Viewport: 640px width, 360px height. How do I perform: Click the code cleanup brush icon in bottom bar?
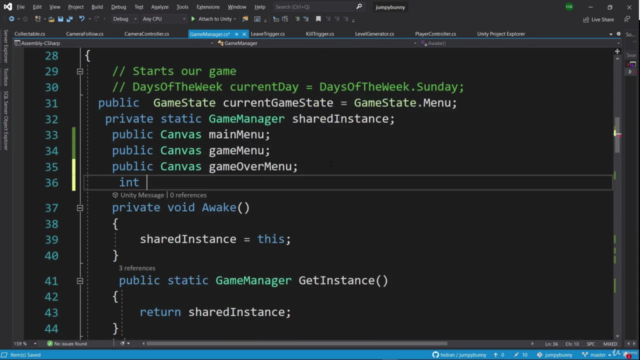(122, 344)
